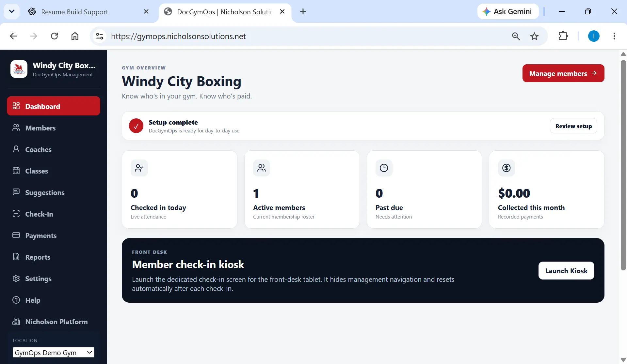Click the Help question mark icon
The width and height of the screenshot is (627, 364).
pos(16,300)
